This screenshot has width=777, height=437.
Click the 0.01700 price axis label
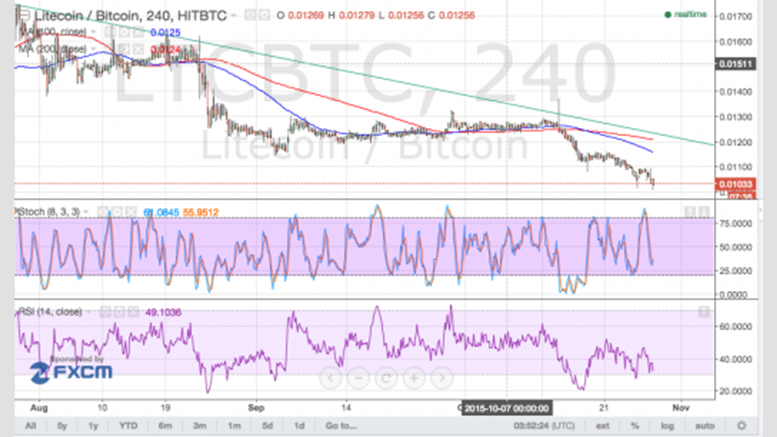click(735, 16)
